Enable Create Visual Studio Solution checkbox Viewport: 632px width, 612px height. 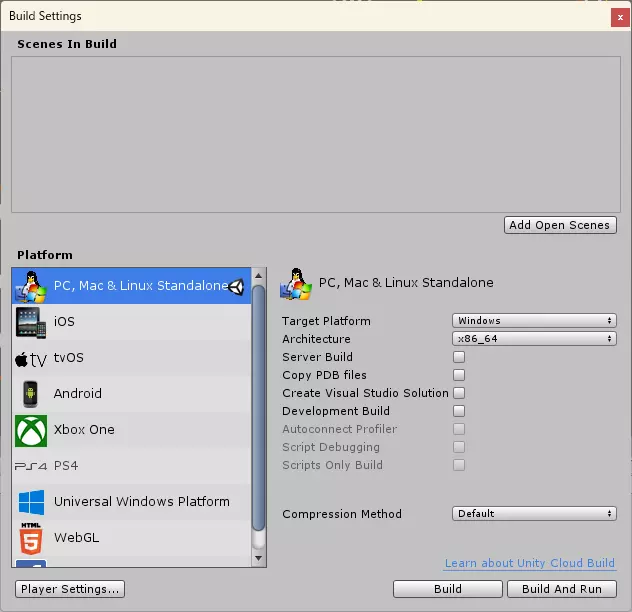[x=459, y=393]
